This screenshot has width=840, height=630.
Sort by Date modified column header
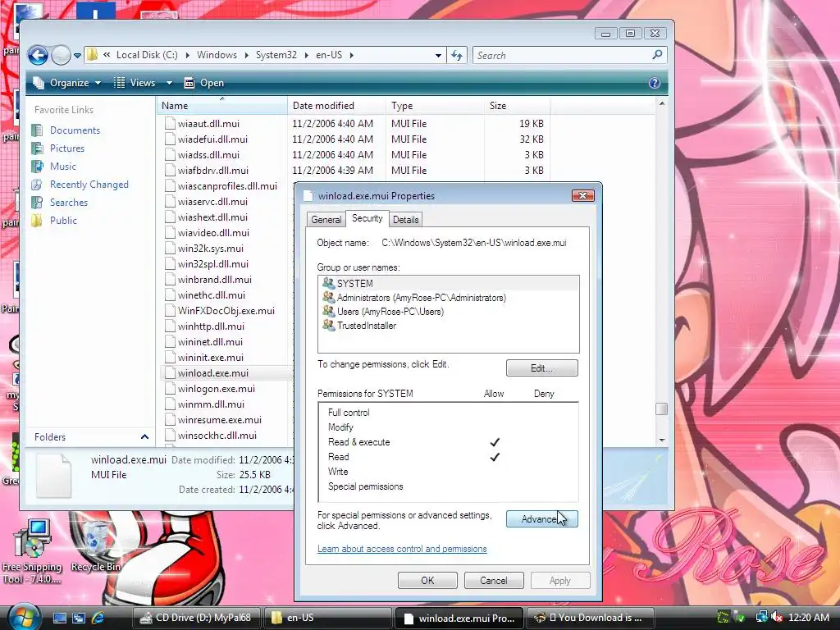click(x=336, y=106)
